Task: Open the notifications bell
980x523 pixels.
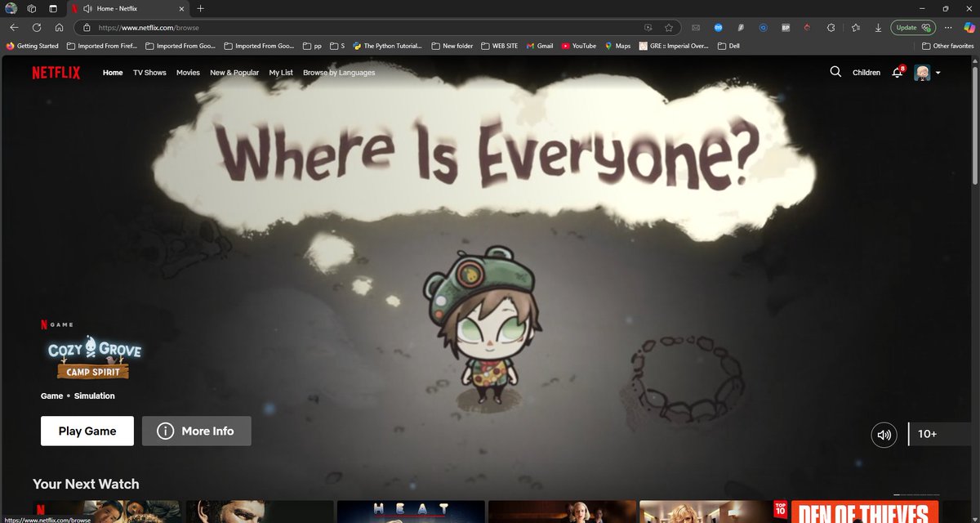Action: (x=898, y=72)
